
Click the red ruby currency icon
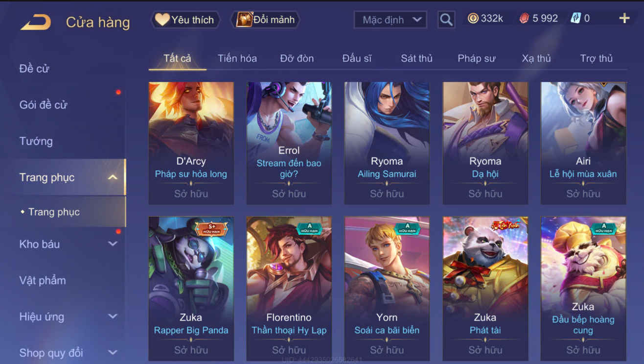(524, 19)
